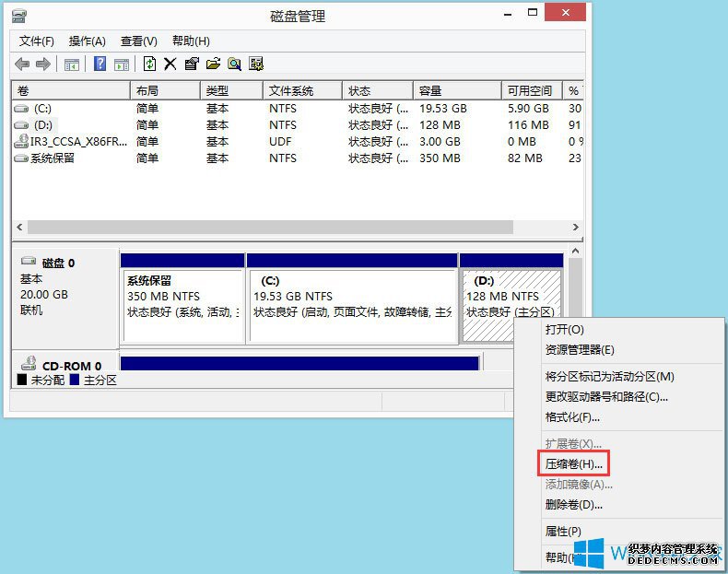Click the Forward arrow toolbar icon
This screenshot has width=728, height=574.
pyautogui.click(x=42, y=64)
